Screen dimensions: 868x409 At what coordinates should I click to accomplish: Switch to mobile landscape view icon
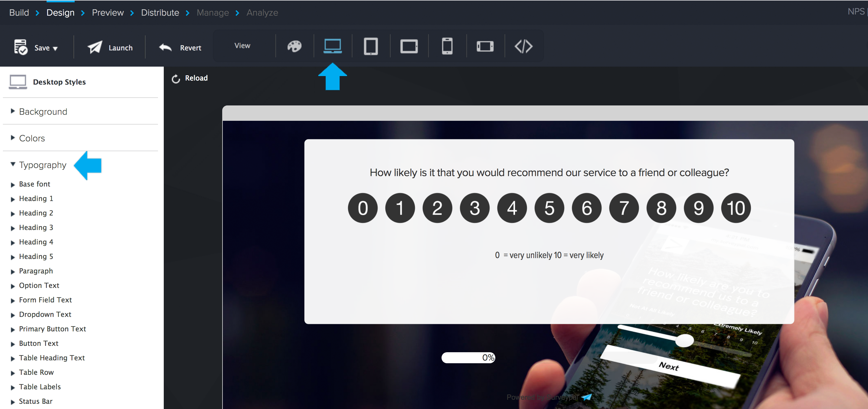tap(485, 46)
